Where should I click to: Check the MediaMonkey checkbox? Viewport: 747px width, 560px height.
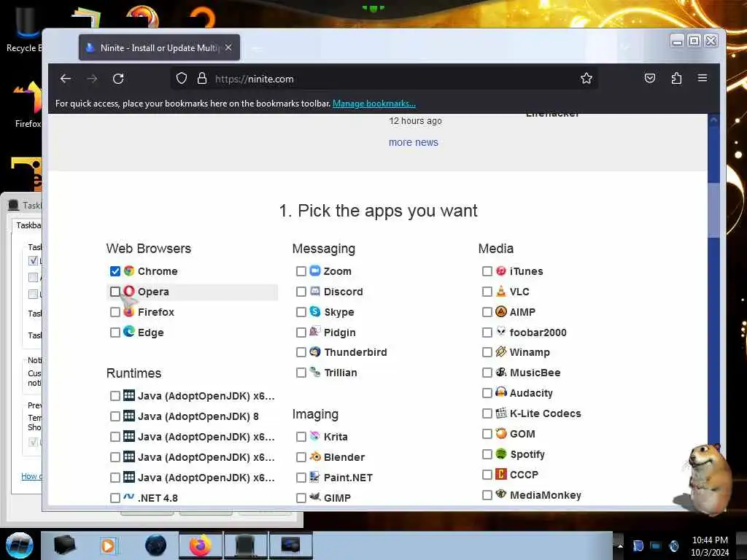click(x=487, y=495)
